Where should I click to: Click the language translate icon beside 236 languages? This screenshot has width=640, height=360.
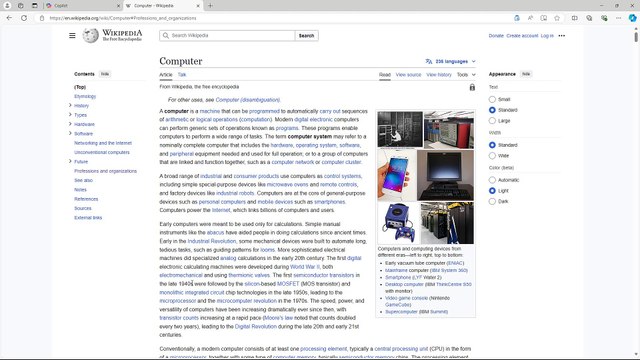coord(429,61)
